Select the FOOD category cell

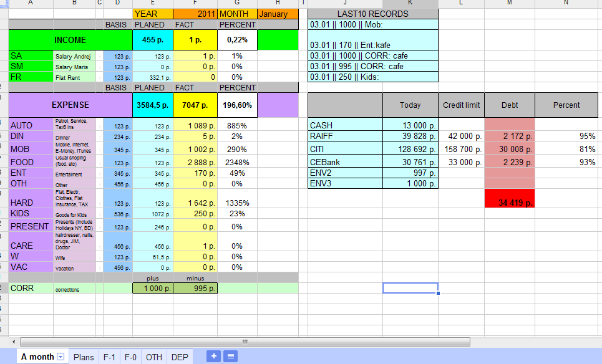click(31, 161)
